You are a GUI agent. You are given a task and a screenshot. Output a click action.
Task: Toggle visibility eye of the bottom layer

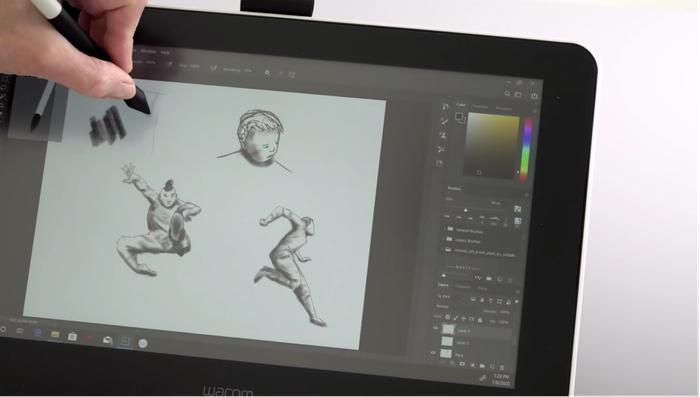coord(433,353)
